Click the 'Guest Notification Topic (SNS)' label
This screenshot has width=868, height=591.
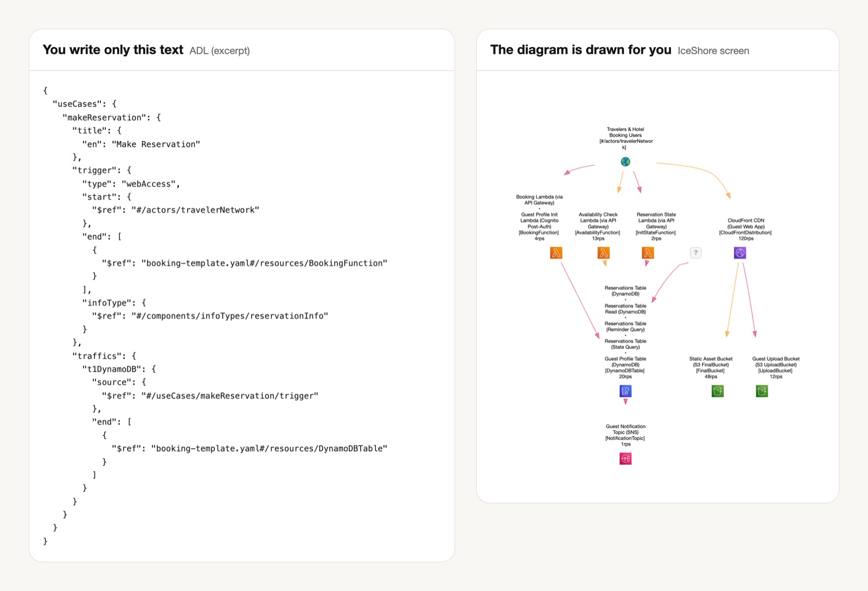point(626,429)
